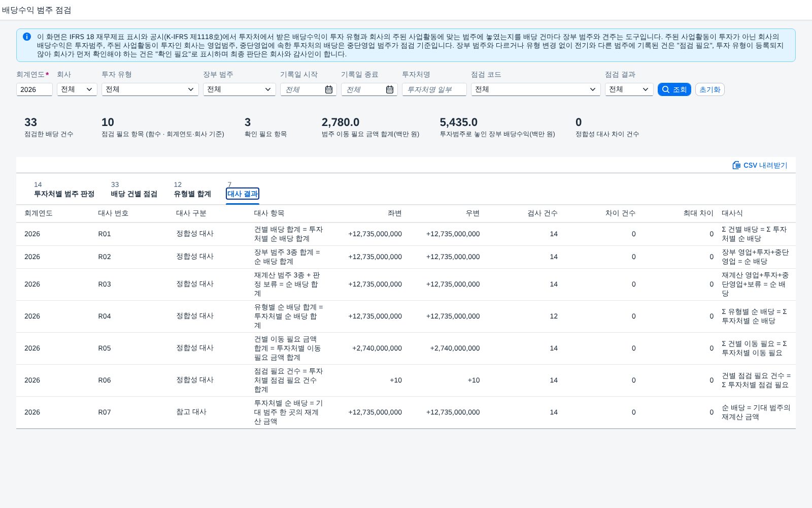Click the 대사 번호 column header
This screenshot has height=508, width=812.
point(113,213)
